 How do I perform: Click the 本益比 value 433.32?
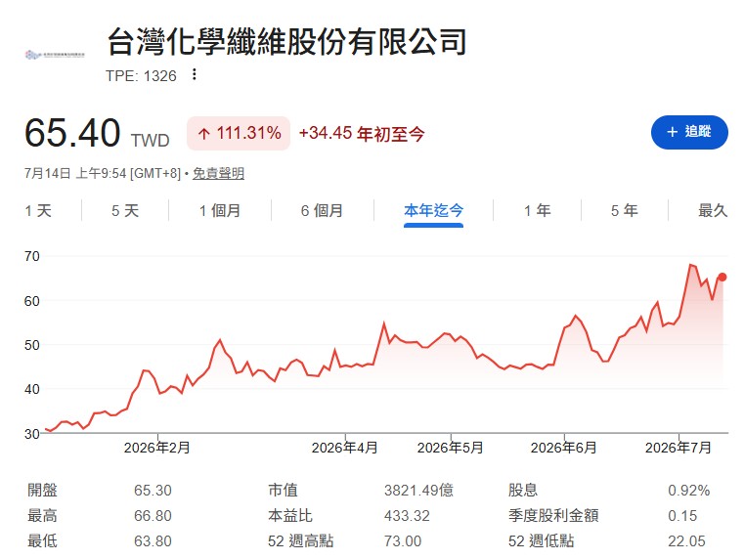[407, 516]
